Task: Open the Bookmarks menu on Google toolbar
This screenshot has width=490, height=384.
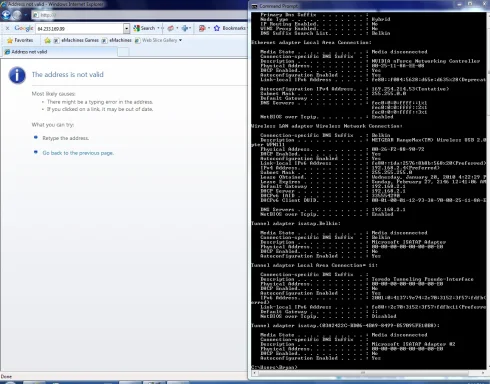Action: (x=234, y=28)
